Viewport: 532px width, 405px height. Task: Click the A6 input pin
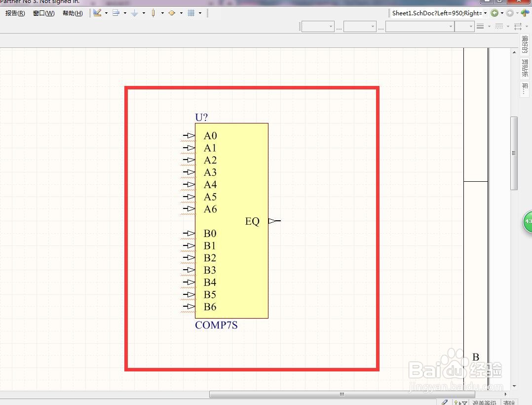pos(189,209)
